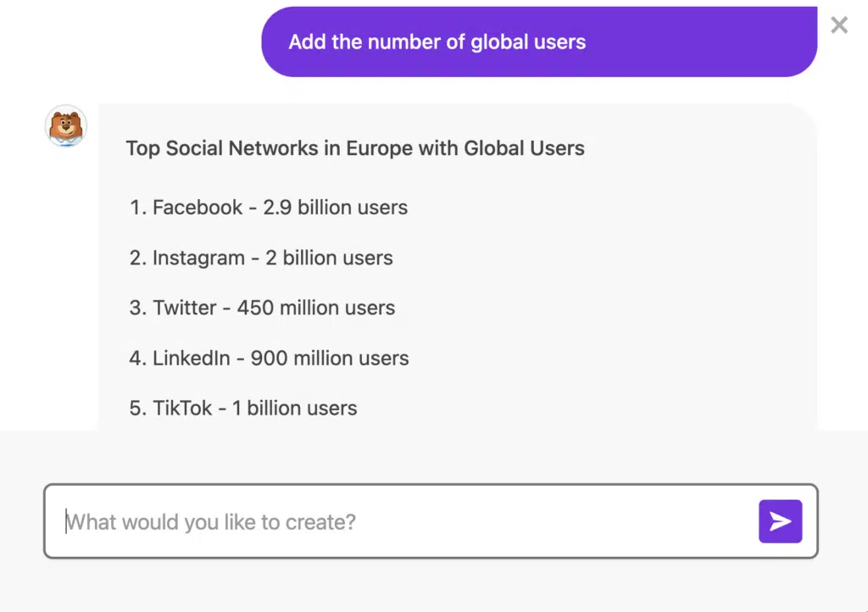
Task: Select the Twitter list entry
Action: coord(262,308)
